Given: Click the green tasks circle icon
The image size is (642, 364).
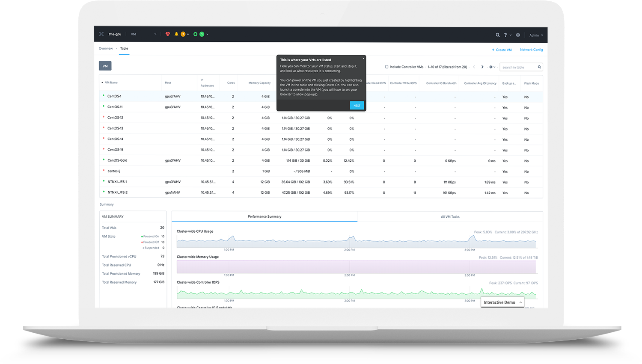Looking at the screenshot, I should (195, 34).
